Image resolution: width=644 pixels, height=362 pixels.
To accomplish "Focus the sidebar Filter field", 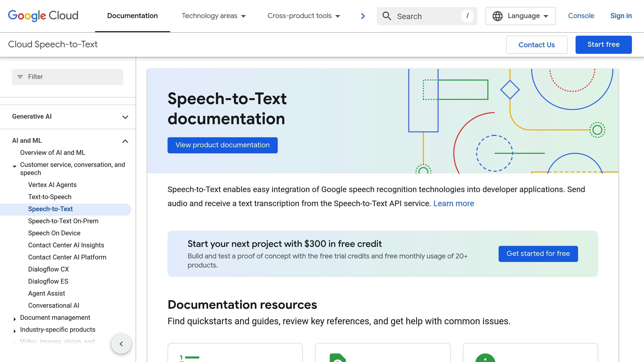I will click(68, 77).
